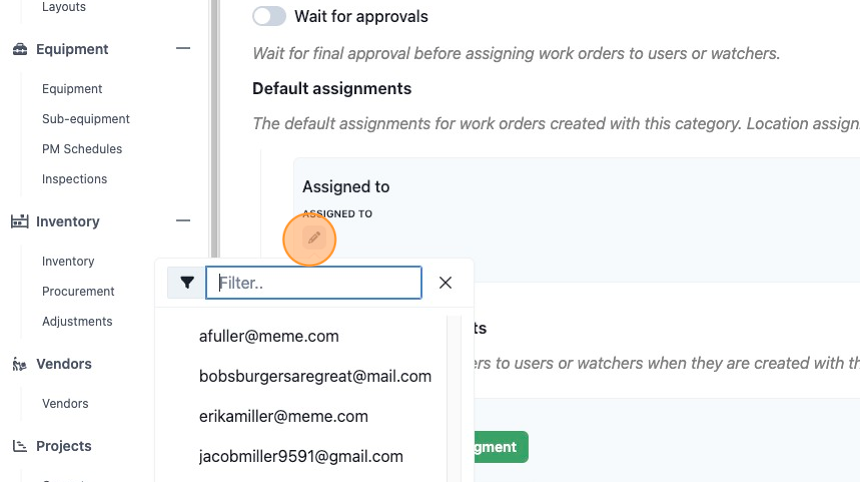Open the PM Schedules menu item

(82, 149)
